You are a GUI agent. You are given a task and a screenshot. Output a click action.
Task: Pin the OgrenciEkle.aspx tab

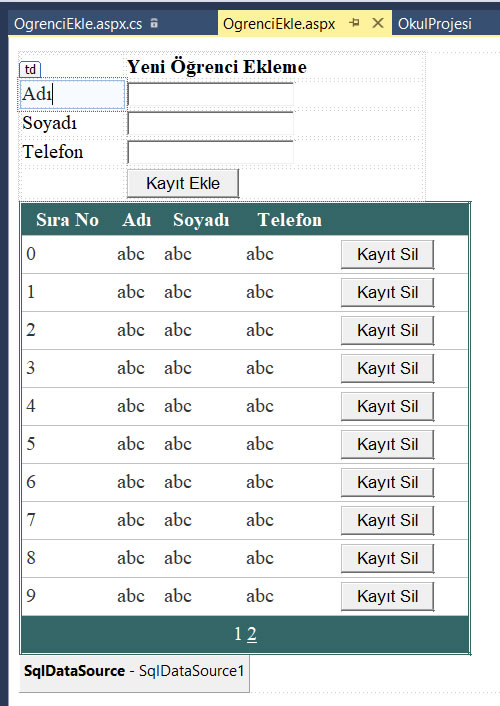(355, 23)
